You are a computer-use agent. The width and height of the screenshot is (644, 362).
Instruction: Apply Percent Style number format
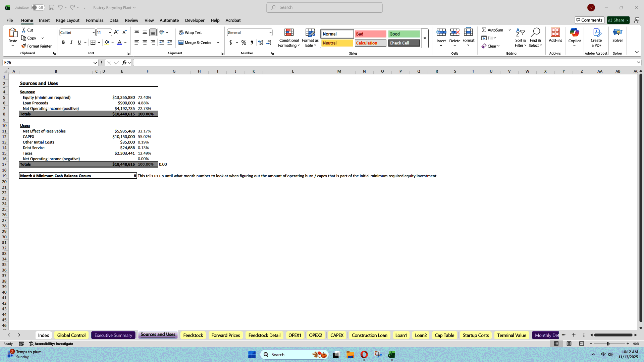pos(244,43)
